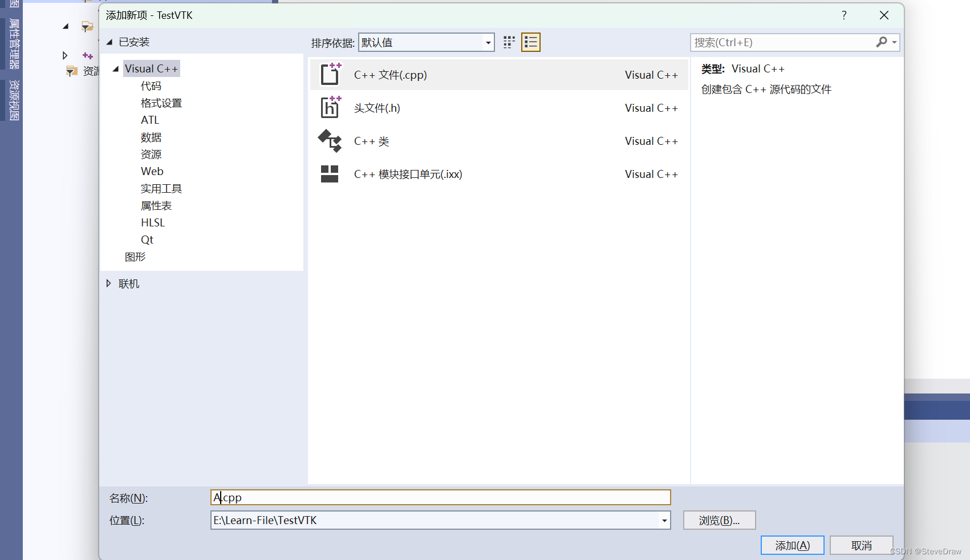Select the C++ 文件(.cpp) template name
This screenshot has width=970, height=560.
coord(391,75)
